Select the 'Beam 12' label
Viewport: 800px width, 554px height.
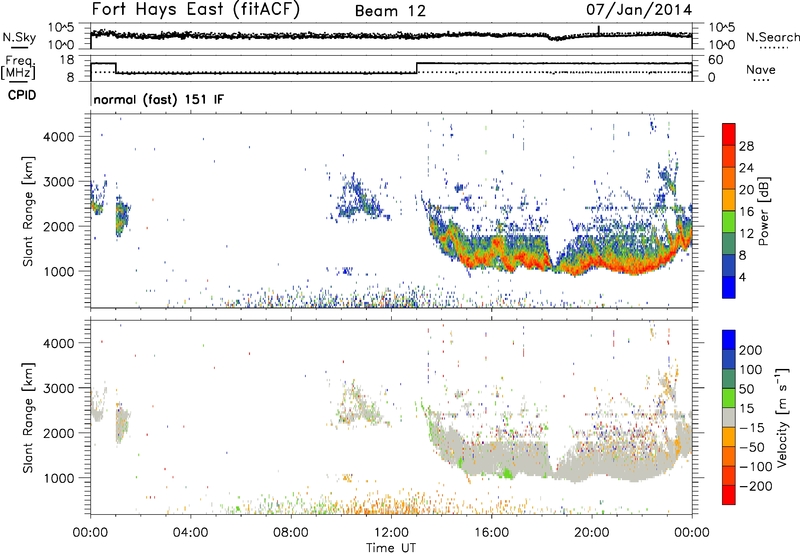pyautogui.click(x=390, y=11)
